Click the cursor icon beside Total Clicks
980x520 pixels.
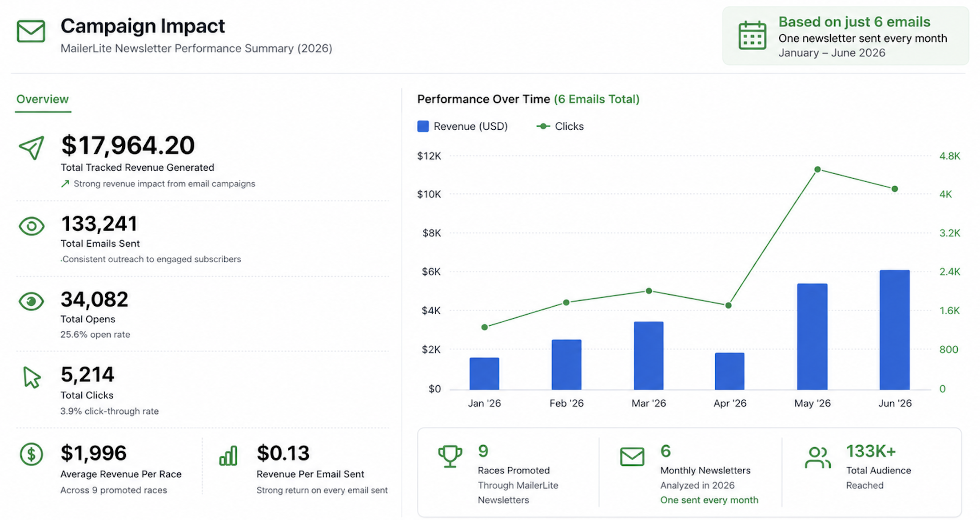[32, 377]
